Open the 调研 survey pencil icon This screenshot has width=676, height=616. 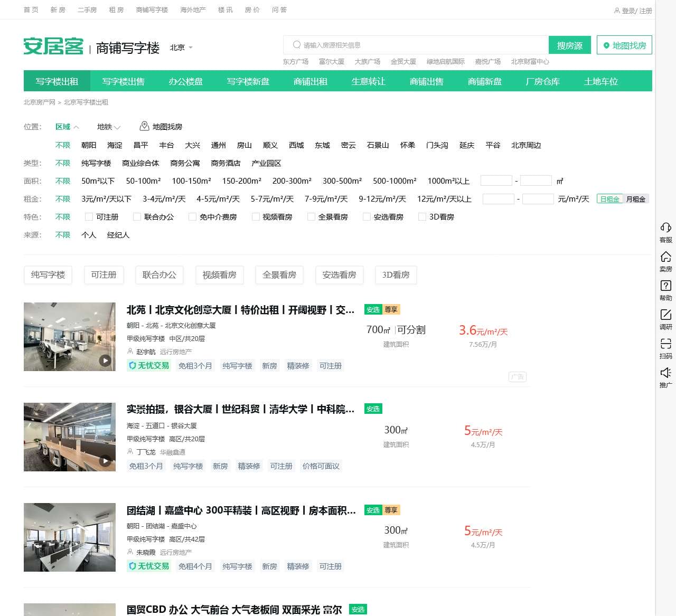pos(665,315)
